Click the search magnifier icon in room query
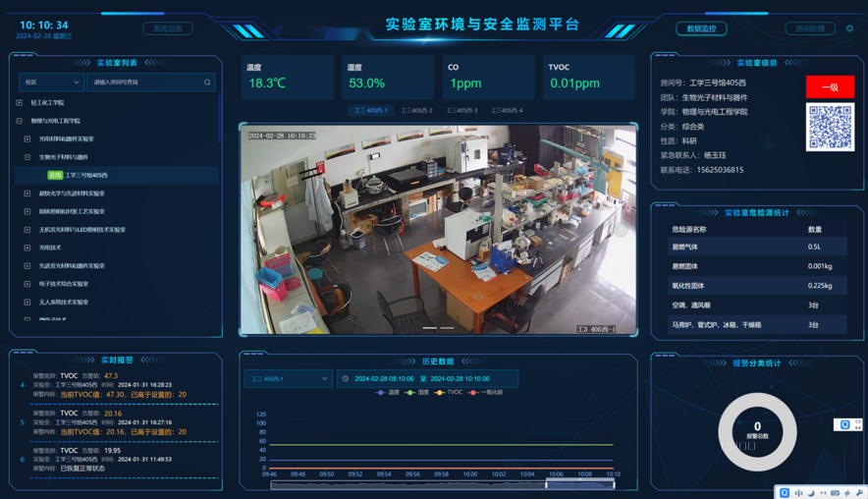The image size is (868, 499). click(x=207, y=83)
